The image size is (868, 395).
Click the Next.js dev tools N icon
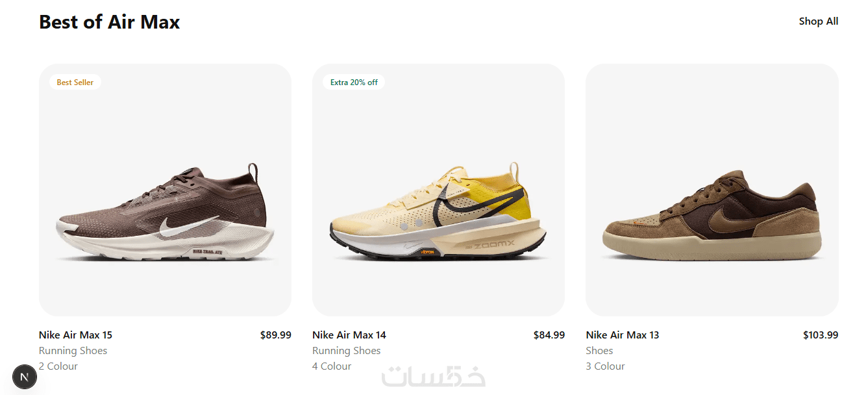pos(25,377)
